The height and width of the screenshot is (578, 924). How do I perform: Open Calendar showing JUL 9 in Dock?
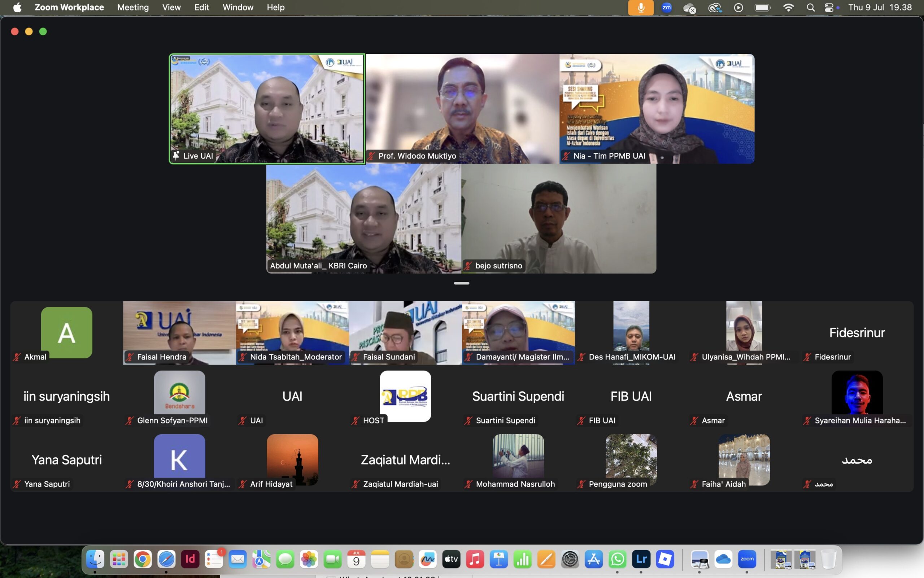pyautogui.click(x=356, y=560)
